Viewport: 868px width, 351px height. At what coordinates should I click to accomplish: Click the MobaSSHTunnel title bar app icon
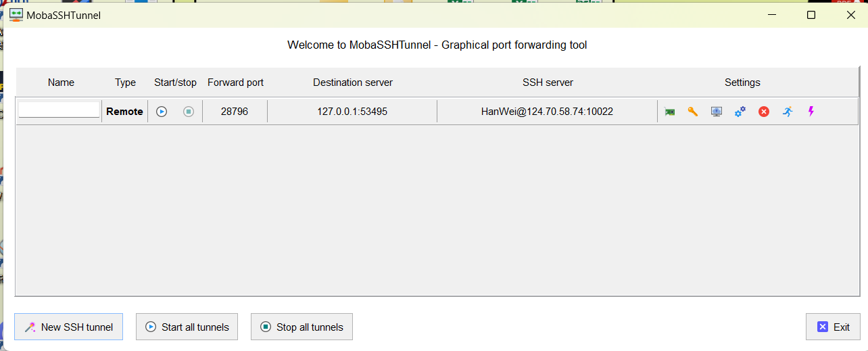[16, 14]
